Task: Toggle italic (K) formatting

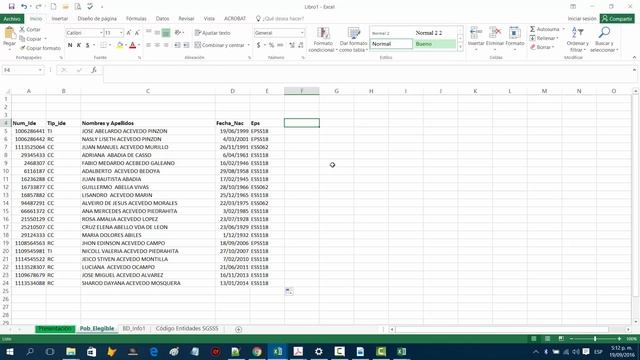Action: [79, 45]
